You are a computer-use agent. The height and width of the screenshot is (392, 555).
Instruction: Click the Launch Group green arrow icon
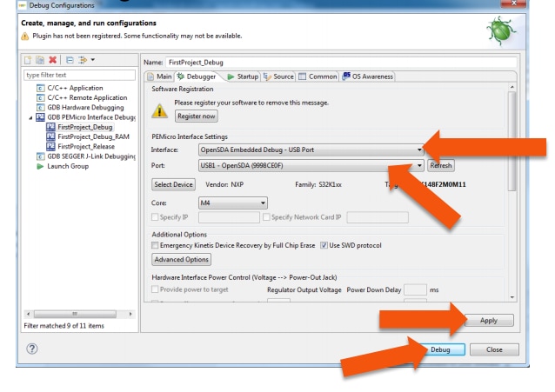coord(40,166)
